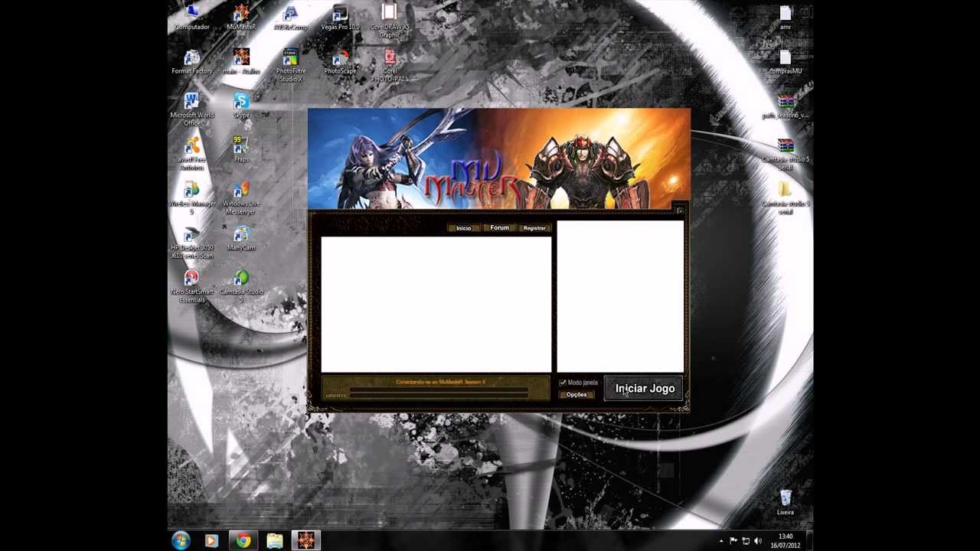Open Google Chrome from the taskbar
980x551 pixels.
[x=243, y=541]
